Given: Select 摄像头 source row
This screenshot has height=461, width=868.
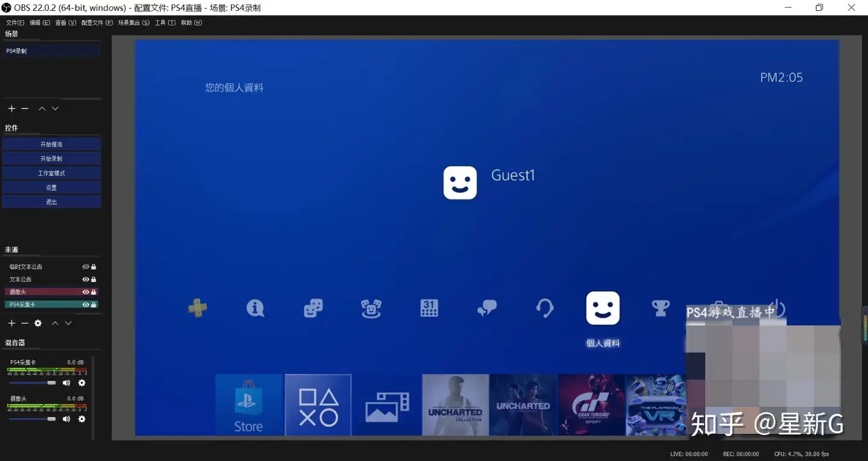Looking at the screenshot, I should (x=51, y=292).
